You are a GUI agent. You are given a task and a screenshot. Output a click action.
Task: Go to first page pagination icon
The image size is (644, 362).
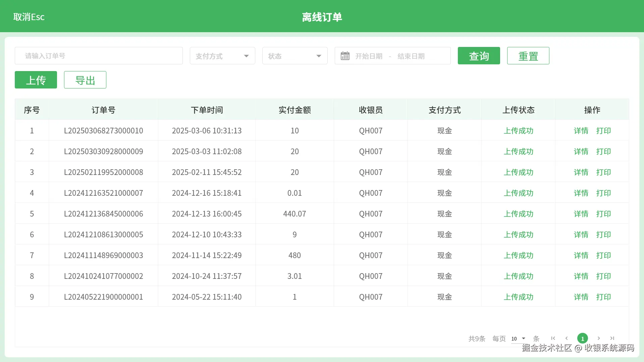point(553,338)
